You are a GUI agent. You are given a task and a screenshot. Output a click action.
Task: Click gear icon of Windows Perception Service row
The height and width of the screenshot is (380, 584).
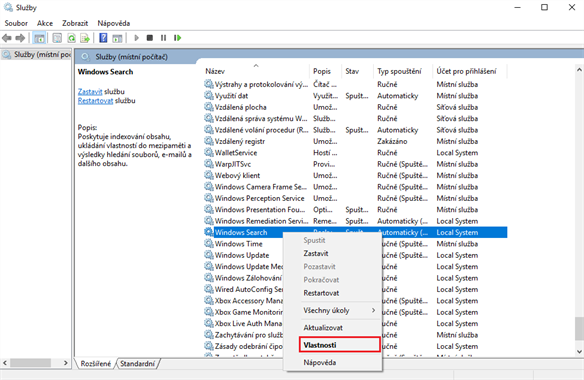pos(209,198)
